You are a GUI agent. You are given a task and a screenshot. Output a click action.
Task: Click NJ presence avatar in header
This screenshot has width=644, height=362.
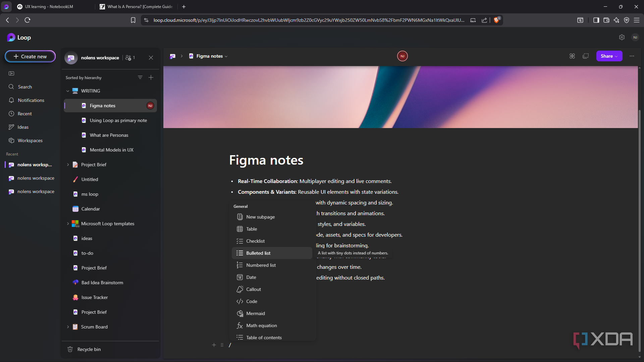[x=402, y=56]
